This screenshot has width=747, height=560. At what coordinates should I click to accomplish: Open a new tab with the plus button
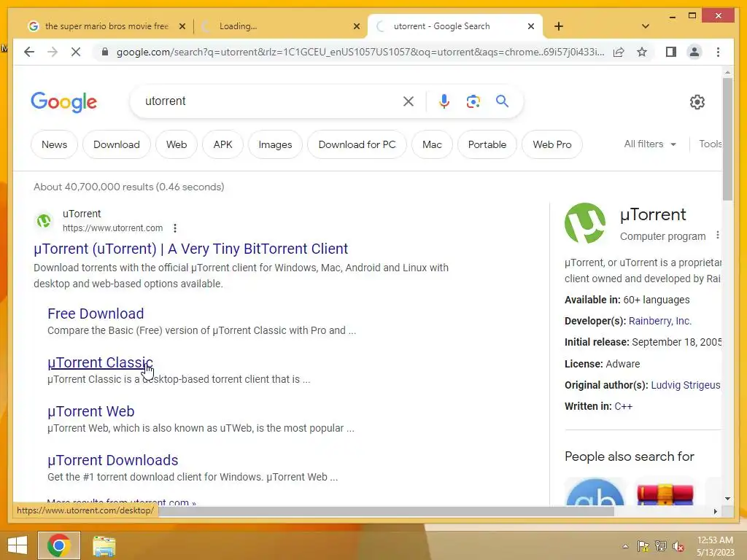559,26
